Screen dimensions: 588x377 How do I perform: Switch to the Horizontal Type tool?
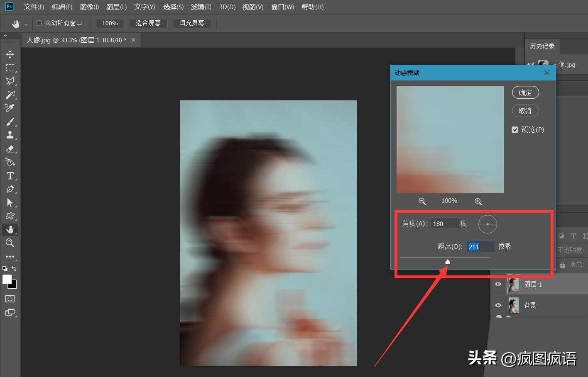(x=10, y=176)
